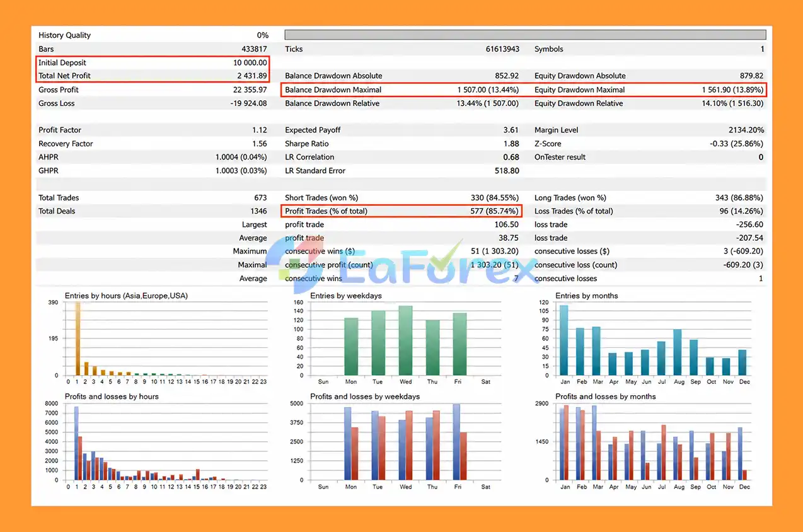Select the Profit Trades value 577 (85.74%)

(495, 211)
